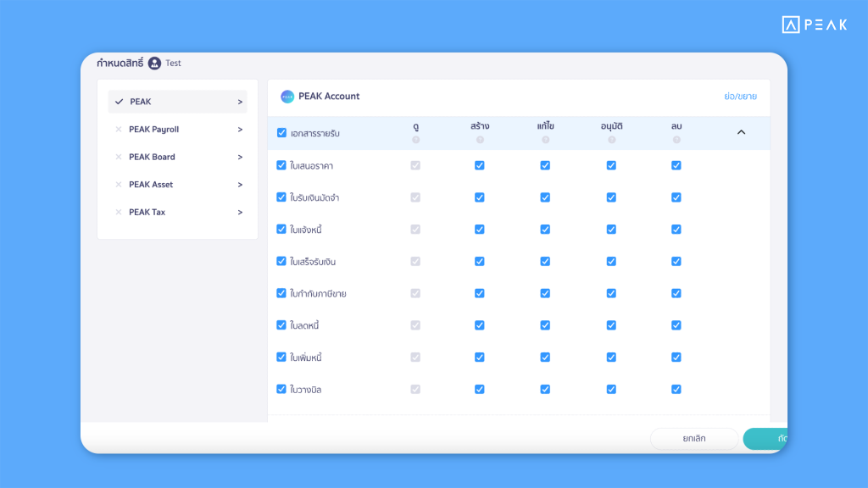This screenshot has width=868, height=488.
Task: Toggle the ใบเสนอราคา row checkbox
Action: pyautogui.click(x=281, y=165)
